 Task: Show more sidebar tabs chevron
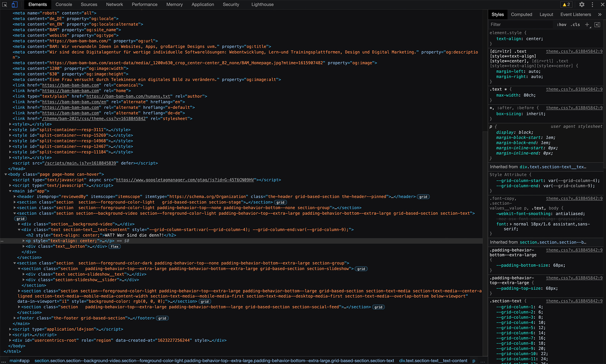click(x=600, y=14)
